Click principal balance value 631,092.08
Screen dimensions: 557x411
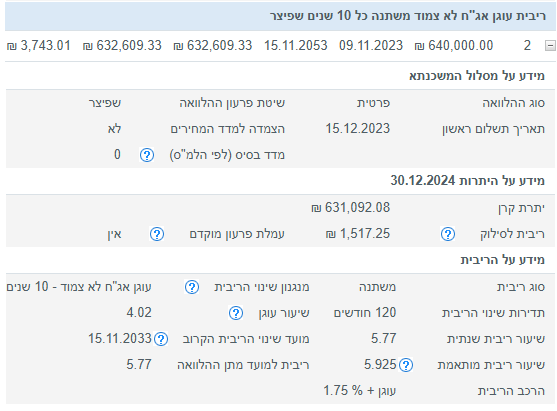click(x=351, y=207)
